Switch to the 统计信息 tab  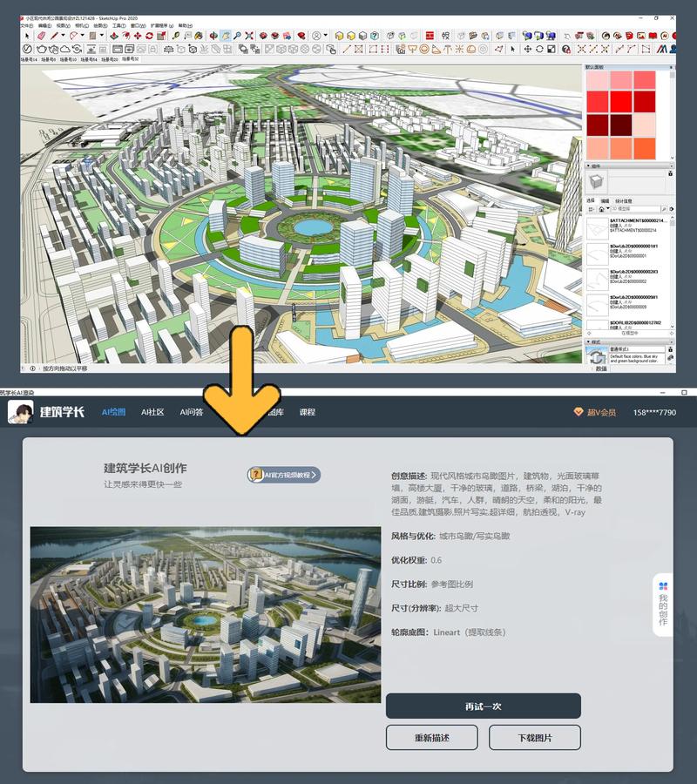coord(625,200)
